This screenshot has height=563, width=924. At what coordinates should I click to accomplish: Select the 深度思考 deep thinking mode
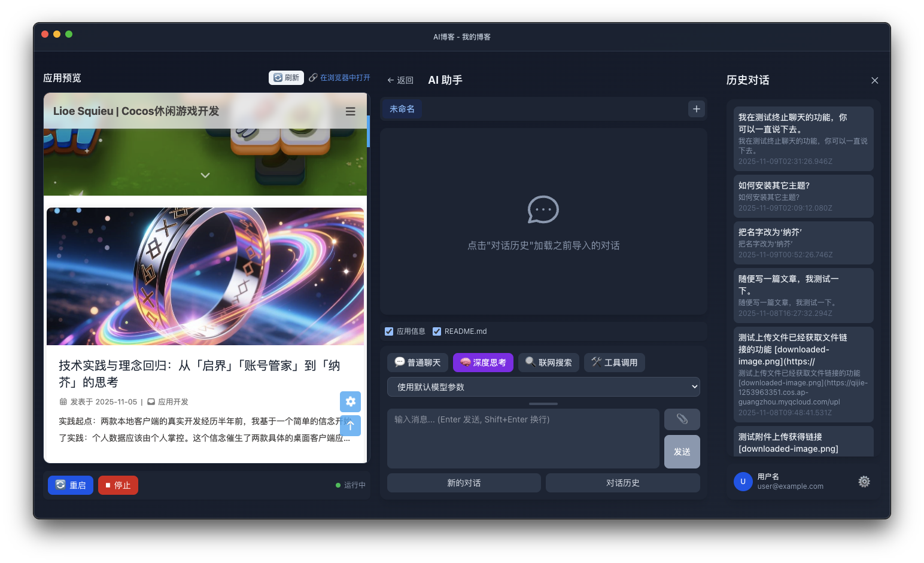(x=483, y=362)
